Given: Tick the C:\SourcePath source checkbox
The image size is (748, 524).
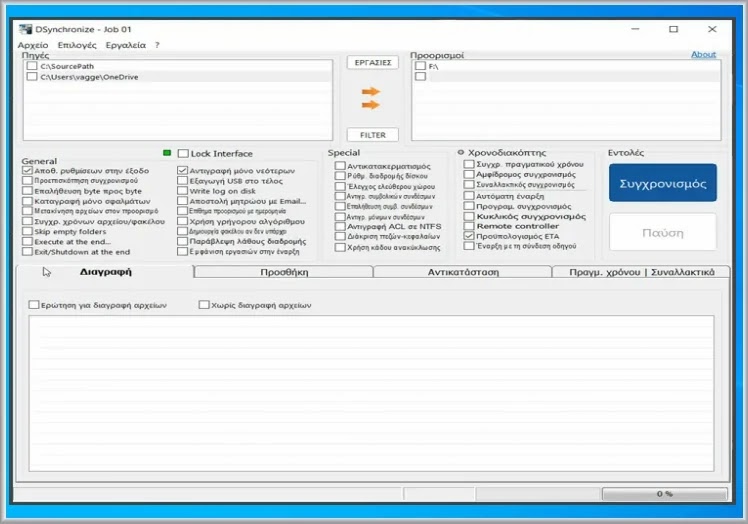Looking at the screenshot, I should point(32,66).
